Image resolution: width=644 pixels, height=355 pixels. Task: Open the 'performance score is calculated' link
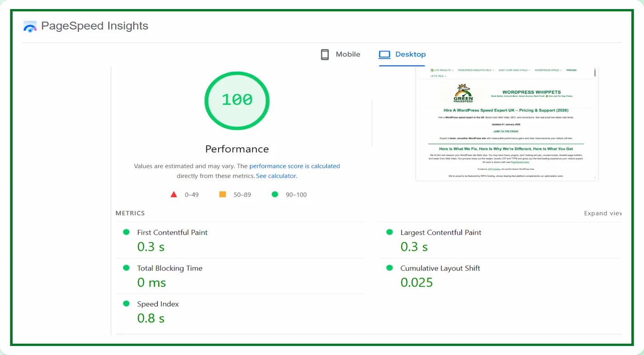point(294,166)
